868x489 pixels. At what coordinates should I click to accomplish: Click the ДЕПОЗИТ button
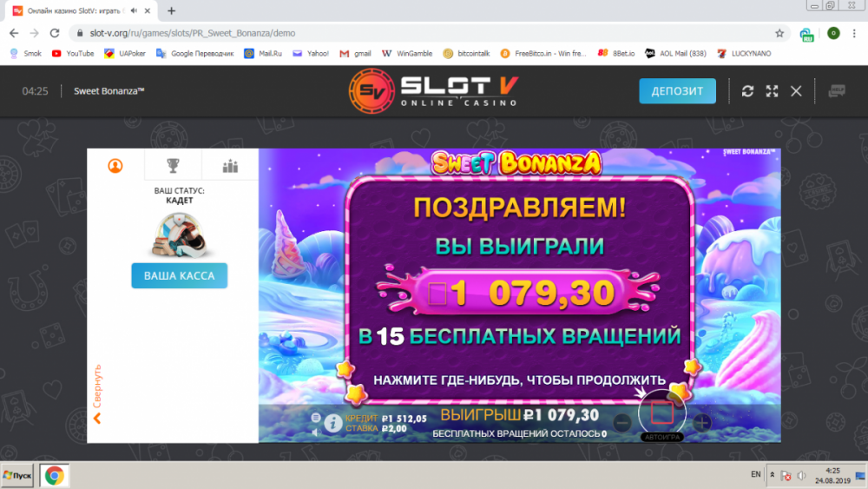pos(677,91)
